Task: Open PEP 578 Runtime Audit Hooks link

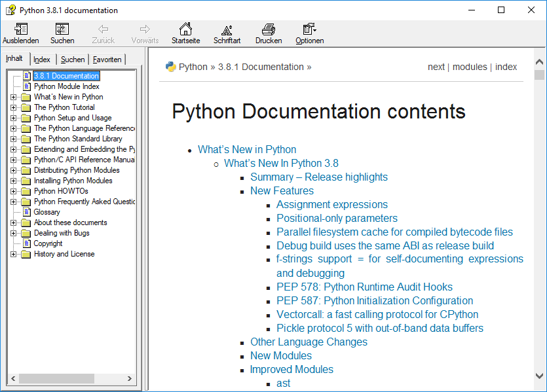Action: [x=364, y=287]
